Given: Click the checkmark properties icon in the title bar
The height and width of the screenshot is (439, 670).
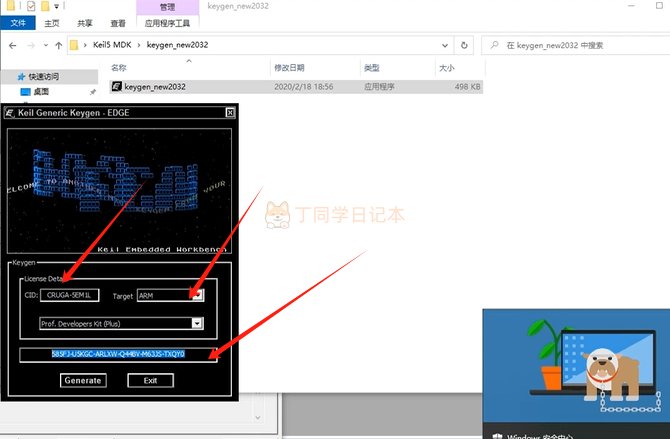Looking at the screenshot, I should point(31,6).
